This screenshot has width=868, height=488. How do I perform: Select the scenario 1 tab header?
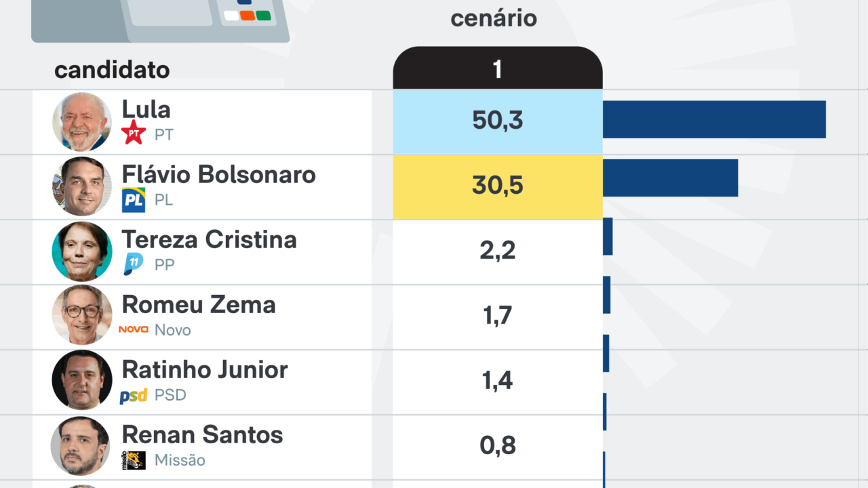[x=498, y=69]
